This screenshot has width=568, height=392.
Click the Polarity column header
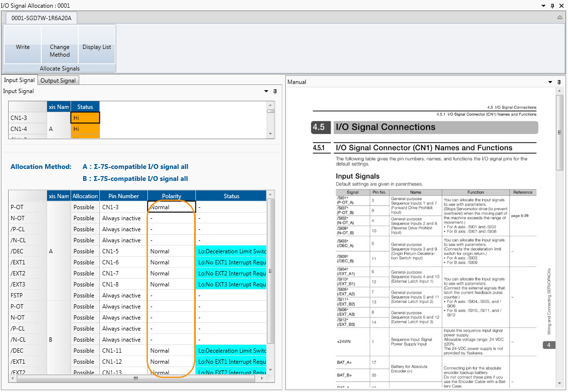click(x=171, y=196)
